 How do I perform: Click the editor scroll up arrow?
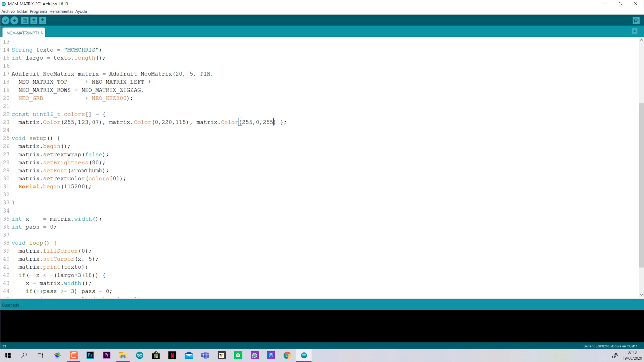pos(641,40)
